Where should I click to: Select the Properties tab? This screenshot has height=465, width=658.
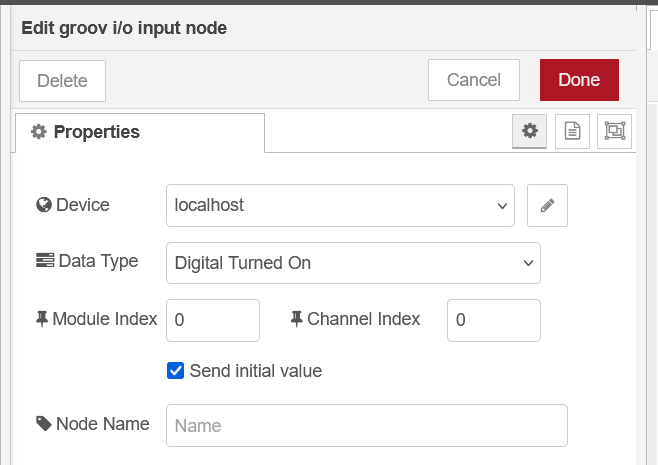pyautogui.click(x=140, y=133)
